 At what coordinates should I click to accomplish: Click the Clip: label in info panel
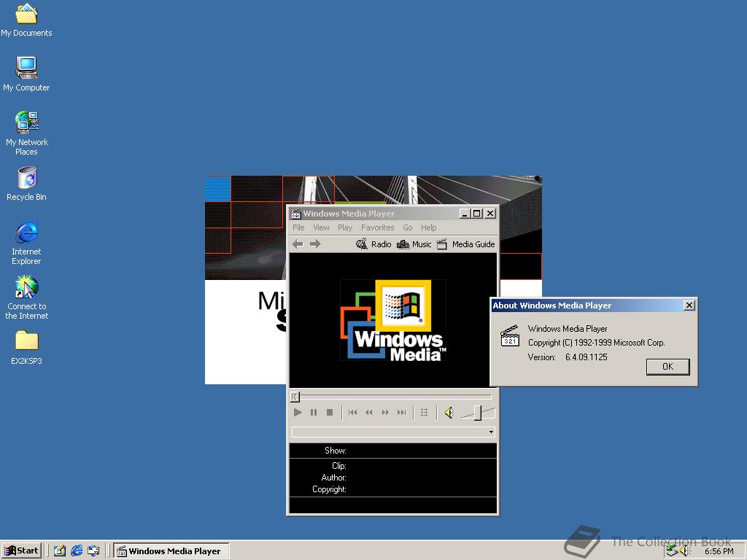pos(338,466)
